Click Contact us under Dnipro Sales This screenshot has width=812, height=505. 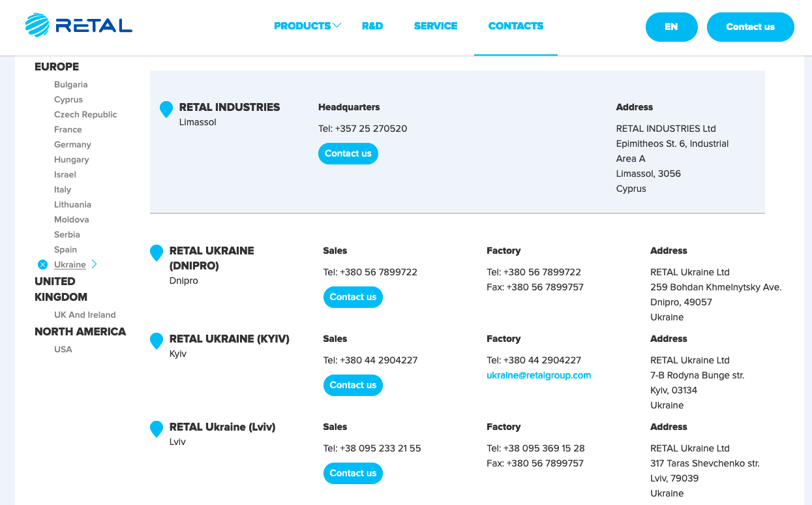click(353, 297)
